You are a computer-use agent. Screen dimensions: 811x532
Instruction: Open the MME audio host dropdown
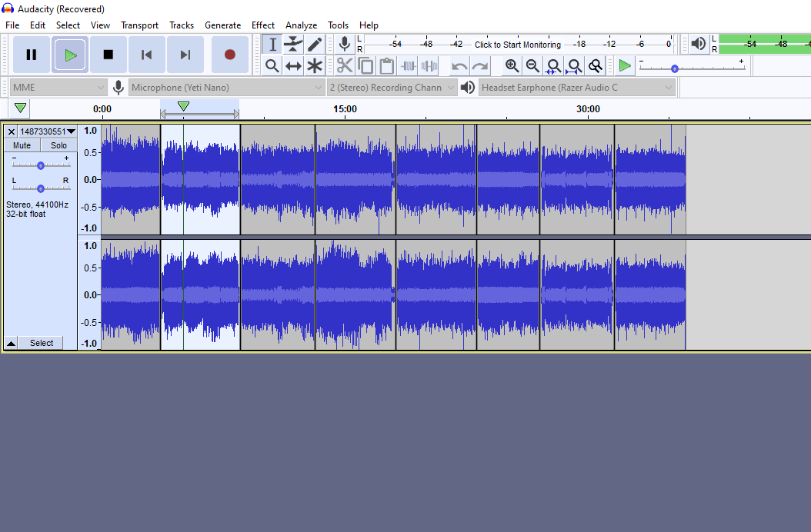58,88
